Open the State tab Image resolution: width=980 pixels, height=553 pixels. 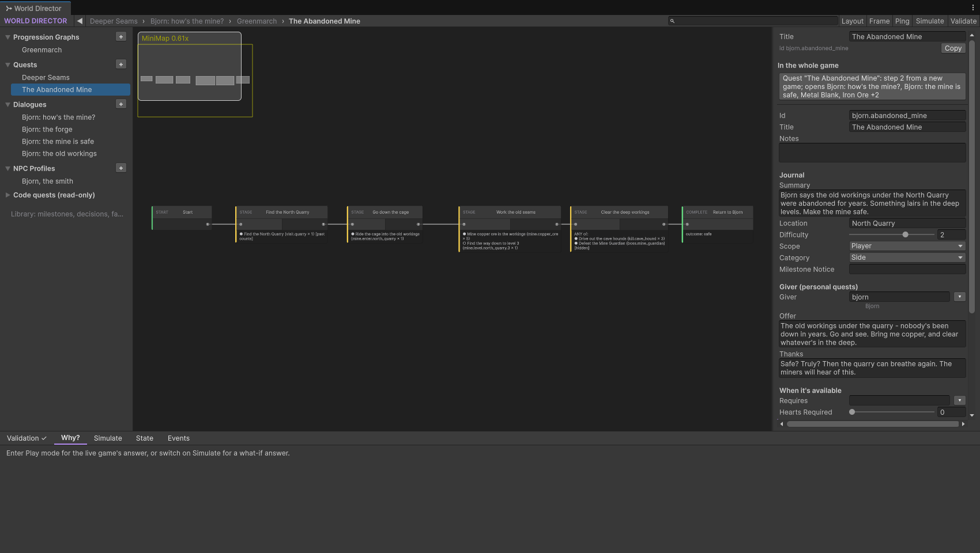145,438
